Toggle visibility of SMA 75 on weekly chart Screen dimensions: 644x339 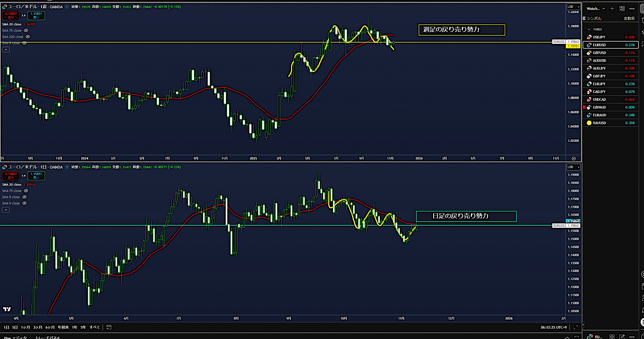[x=26, y=30]
